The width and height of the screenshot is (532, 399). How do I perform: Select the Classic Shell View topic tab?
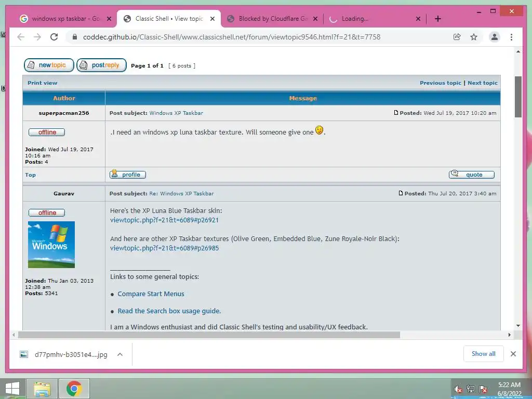pos(169,19)
